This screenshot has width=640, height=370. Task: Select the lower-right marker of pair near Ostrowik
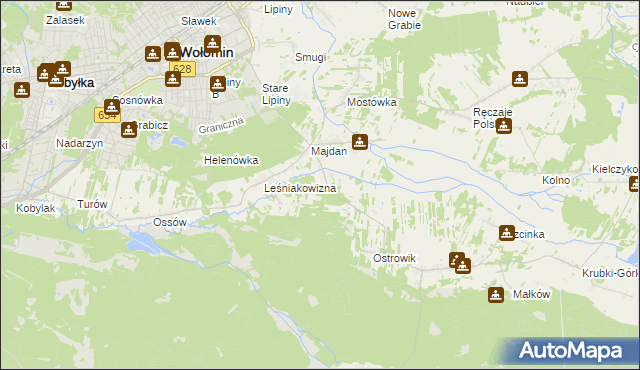pyautogui.click(x=463, y=266)
